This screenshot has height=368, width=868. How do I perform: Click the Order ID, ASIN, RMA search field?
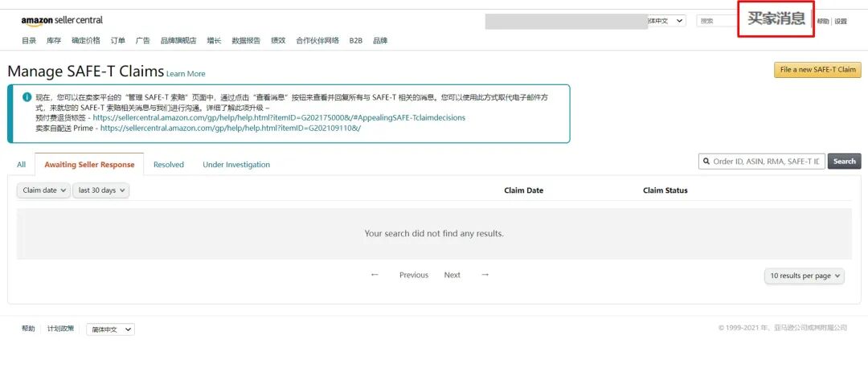pos(762,162)
